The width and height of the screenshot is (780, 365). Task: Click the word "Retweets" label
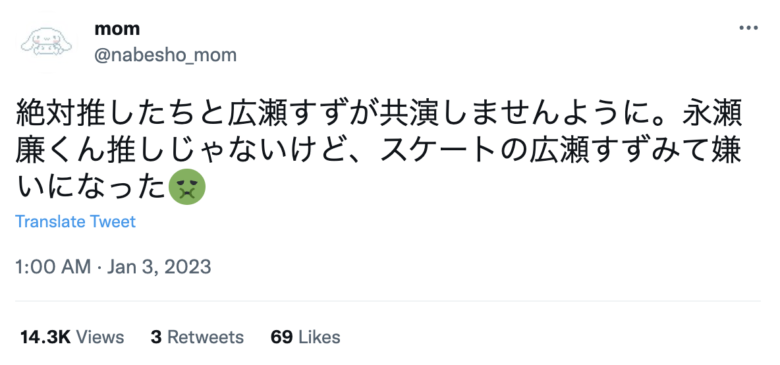[x=205, y=337]
